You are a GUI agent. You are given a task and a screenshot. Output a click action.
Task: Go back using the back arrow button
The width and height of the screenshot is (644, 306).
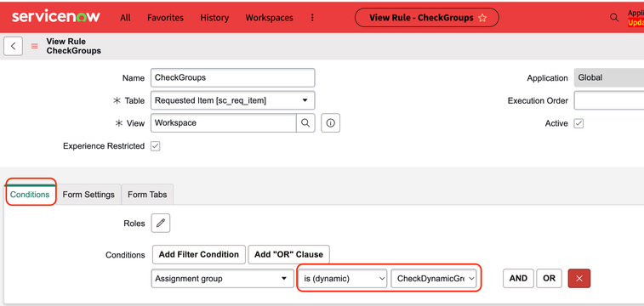point(13,46)
